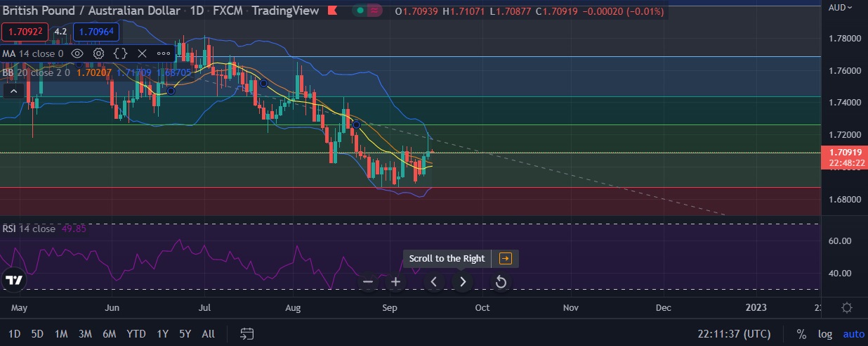Screen dimensions: 868x346
Task: Select the 5Y time range
Action: [x=185, y=334]
